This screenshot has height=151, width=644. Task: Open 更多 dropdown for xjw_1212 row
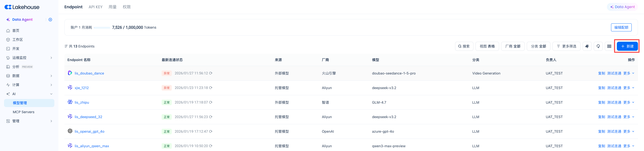[629, 88]
